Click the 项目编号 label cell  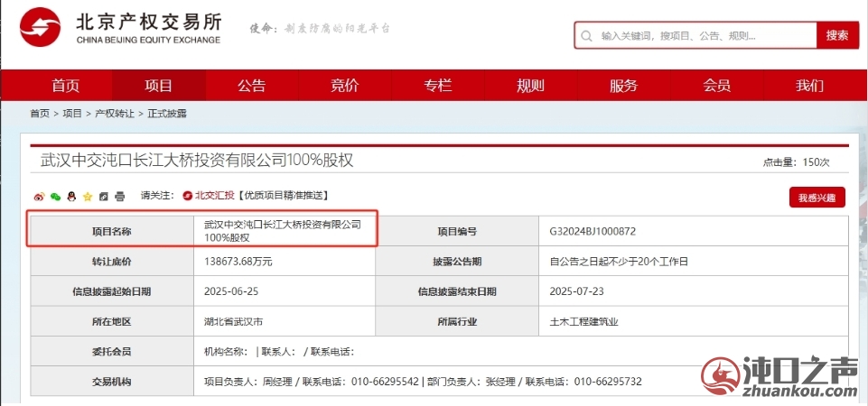click(457, 231)
